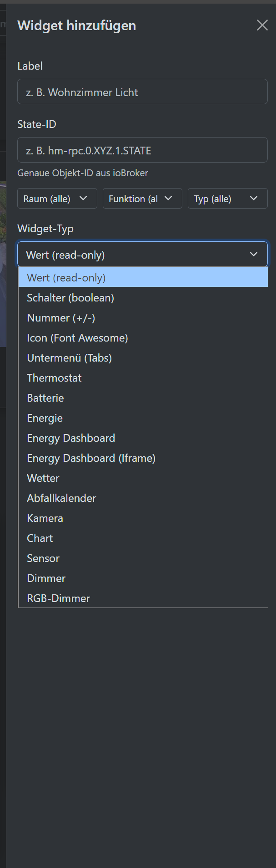The width and height of the screenshot is (276, 868).
Task: Open the Raum (alle) filter dropdown
Action: point(57,199)
